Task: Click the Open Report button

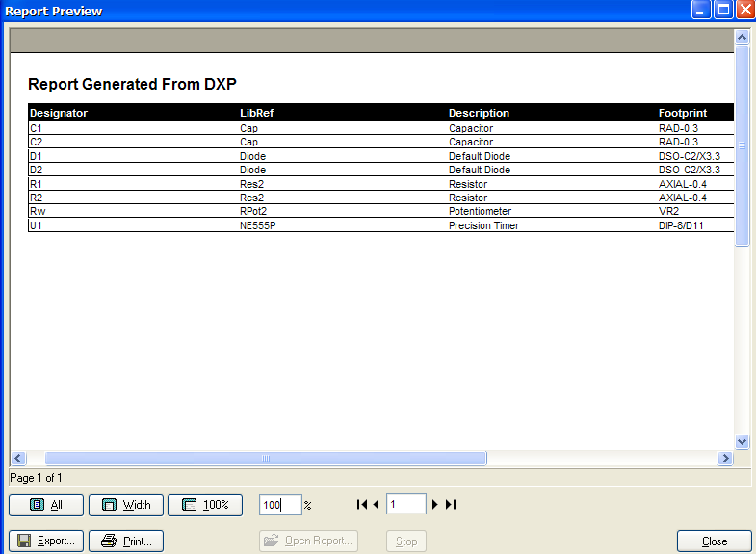Action: [x=308, y=541]
